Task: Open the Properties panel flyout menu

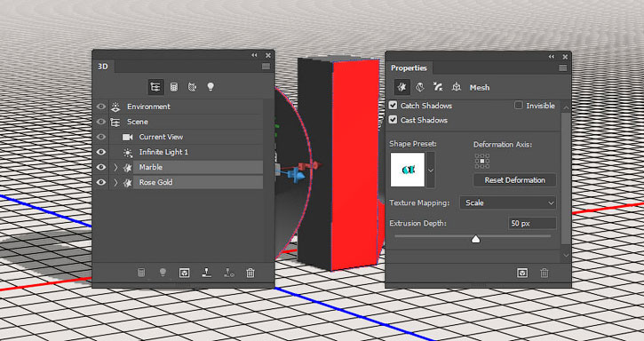Action: click(563, 68)
